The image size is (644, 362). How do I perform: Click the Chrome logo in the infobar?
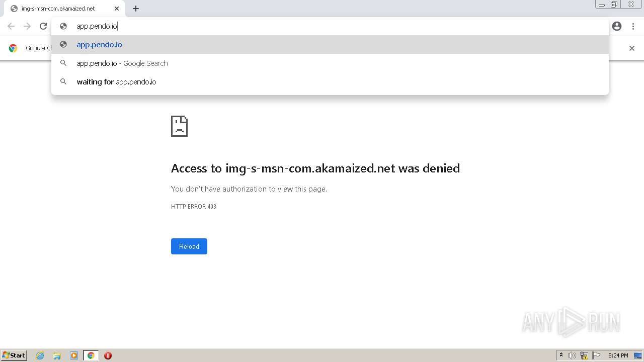[13, 48]
